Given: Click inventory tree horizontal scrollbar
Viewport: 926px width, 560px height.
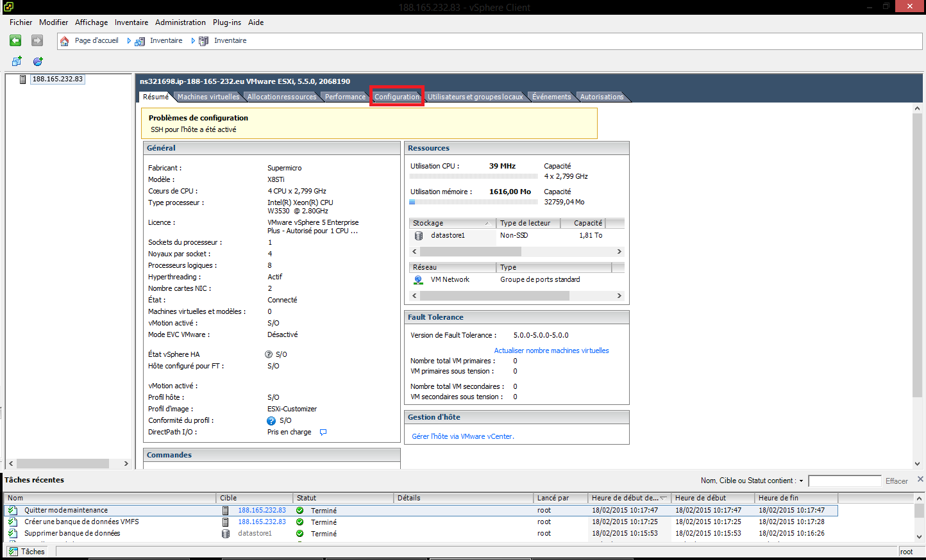Looking at the screenshot, I should (63, 463).
